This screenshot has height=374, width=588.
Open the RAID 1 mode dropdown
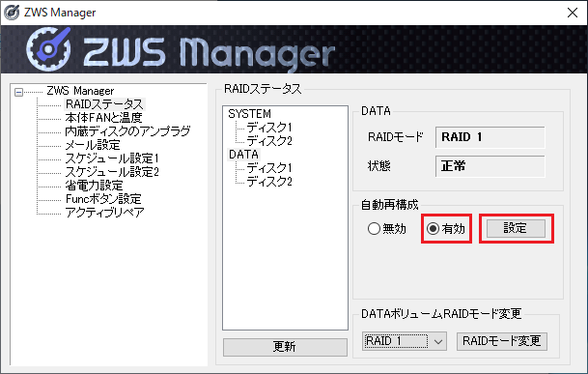pyautogui.click(x=405, y=341)
